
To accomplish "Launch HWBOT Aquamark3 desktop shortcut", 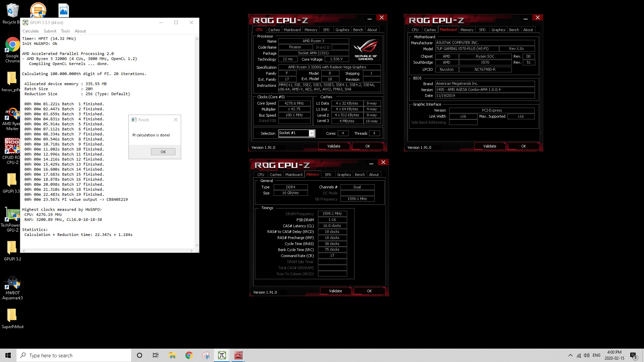I will coord(12,288).
